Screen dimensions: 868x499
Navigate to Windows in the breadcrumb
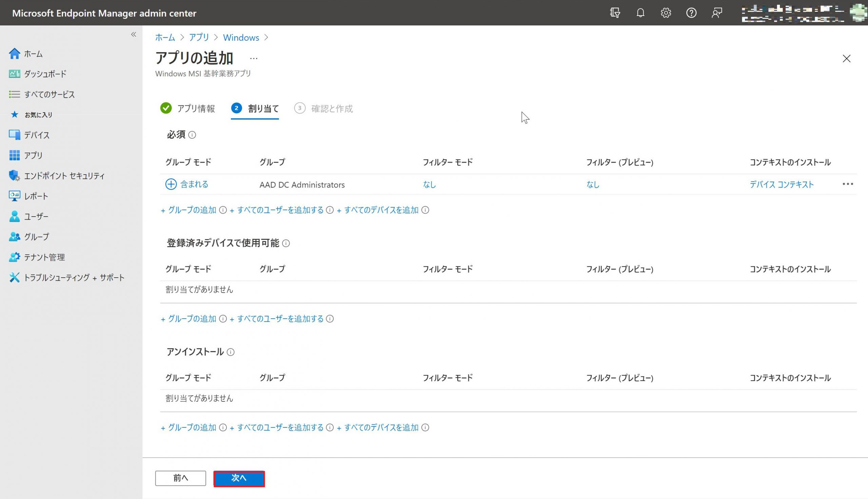point(241,38)
